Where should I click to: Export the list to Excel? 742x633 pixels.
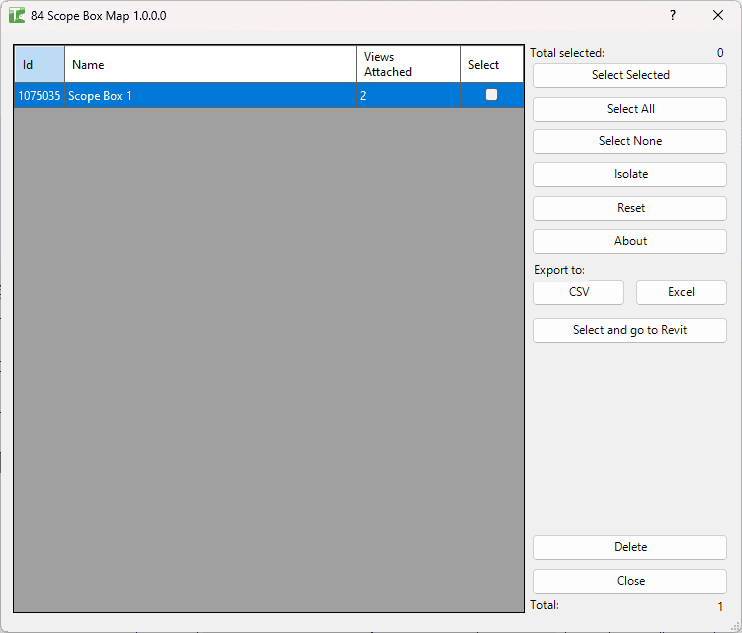(x=681, y=292)
